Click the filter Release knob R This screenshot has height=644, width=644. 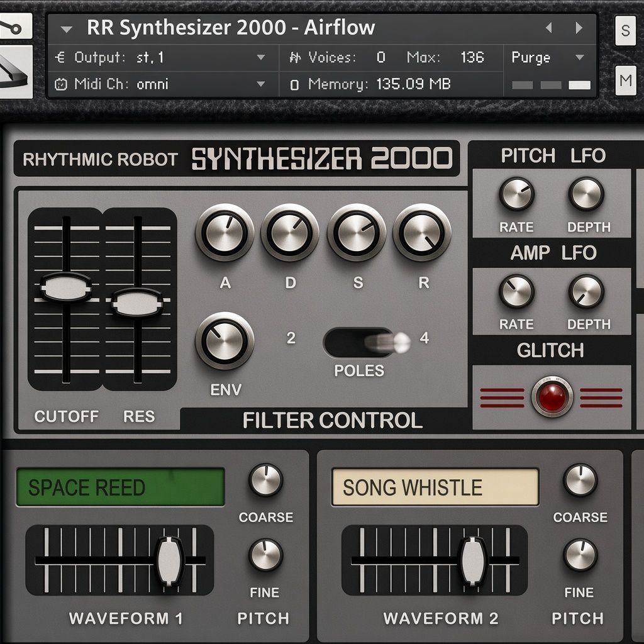pos(422,233)
